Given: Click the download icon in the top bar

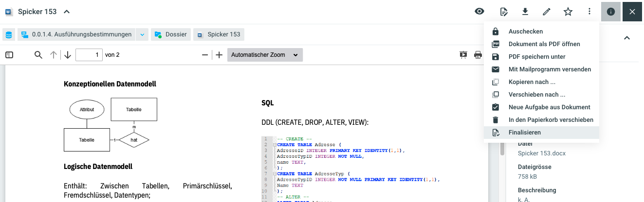Looking at the screenshot, I should (x=525, y=12).
